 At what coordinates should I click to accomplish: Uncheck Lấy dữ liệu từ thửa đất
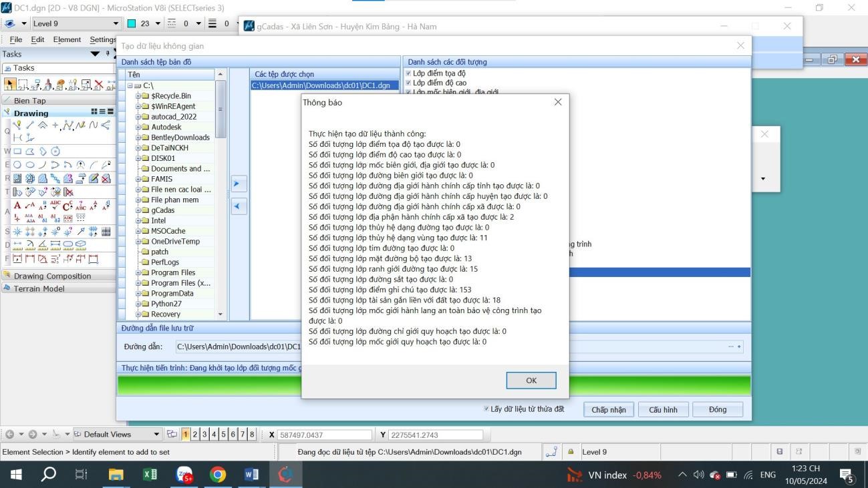pos(486,409)
